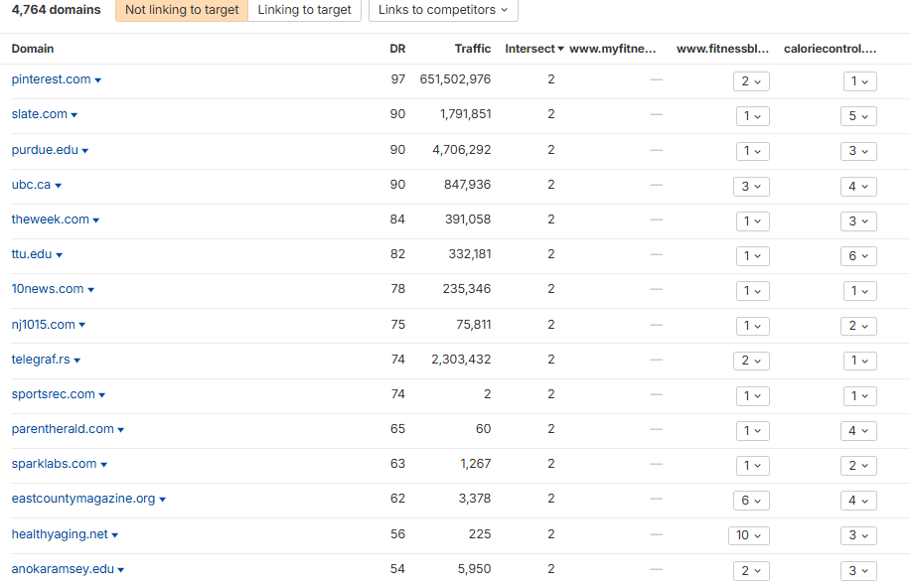Click traffic value 5,950

point(474,569)
